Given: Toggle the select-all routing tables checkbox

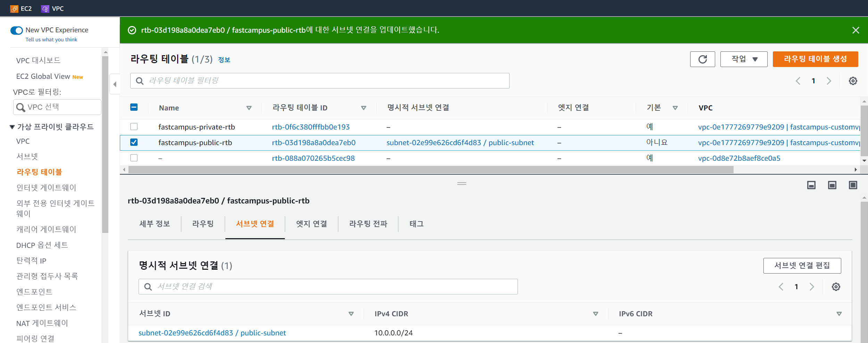Looking at the screenshot, I should (x=134, y=107).
